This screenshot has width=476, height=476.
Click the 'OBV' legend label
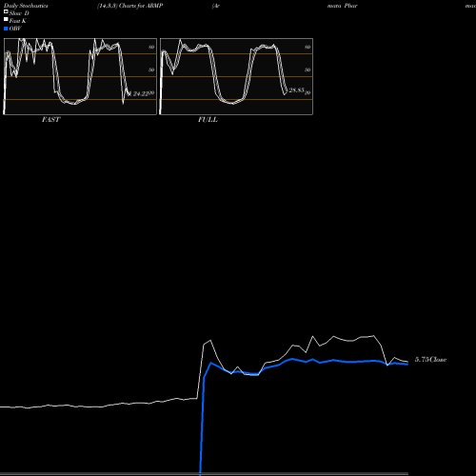(x=15, y=29)
